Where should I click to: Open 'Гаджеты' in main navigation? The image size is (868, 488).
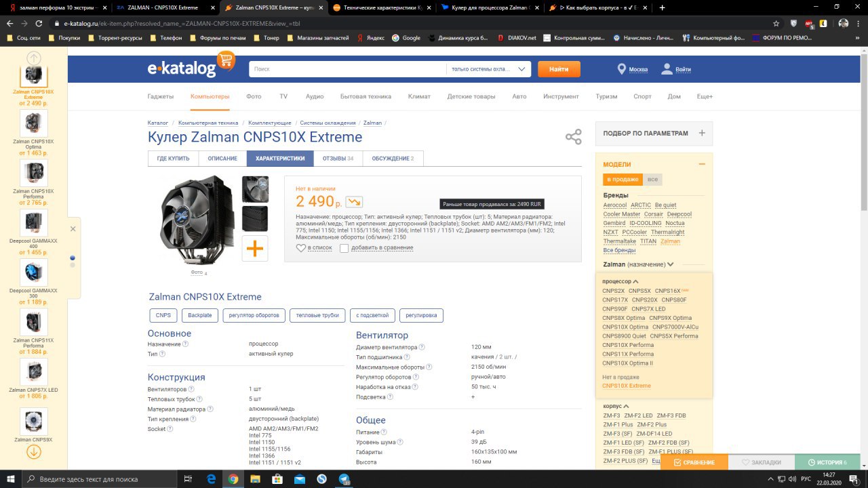tap(161, 96)
